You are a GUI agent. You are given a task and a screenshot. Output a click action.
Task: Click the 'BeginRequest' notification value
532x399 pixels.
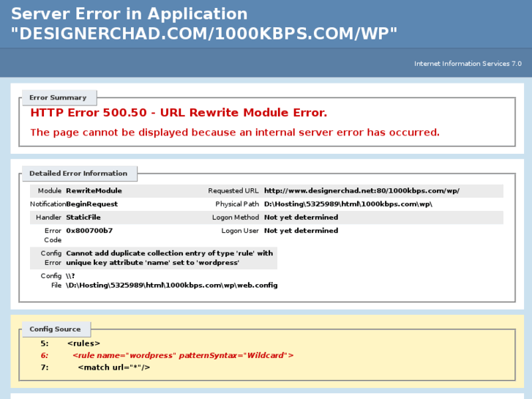pyautogui.click(x=92, y=204)
